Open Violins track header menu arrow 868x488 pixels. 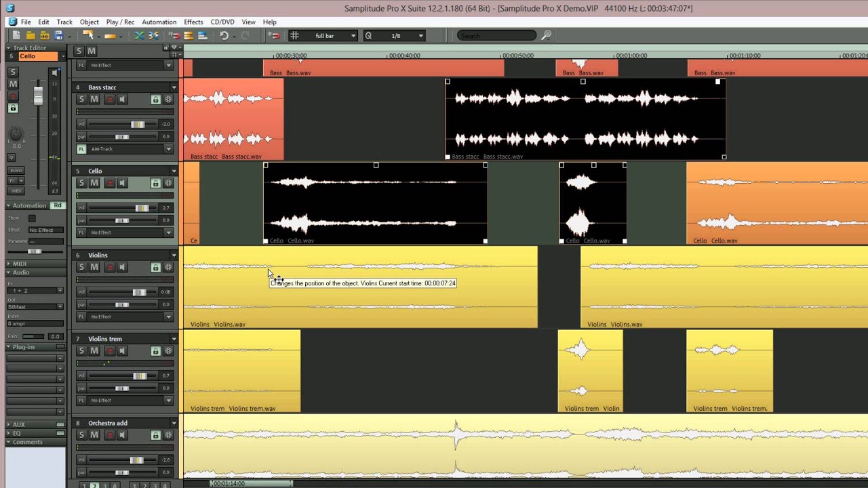[174, 256]
